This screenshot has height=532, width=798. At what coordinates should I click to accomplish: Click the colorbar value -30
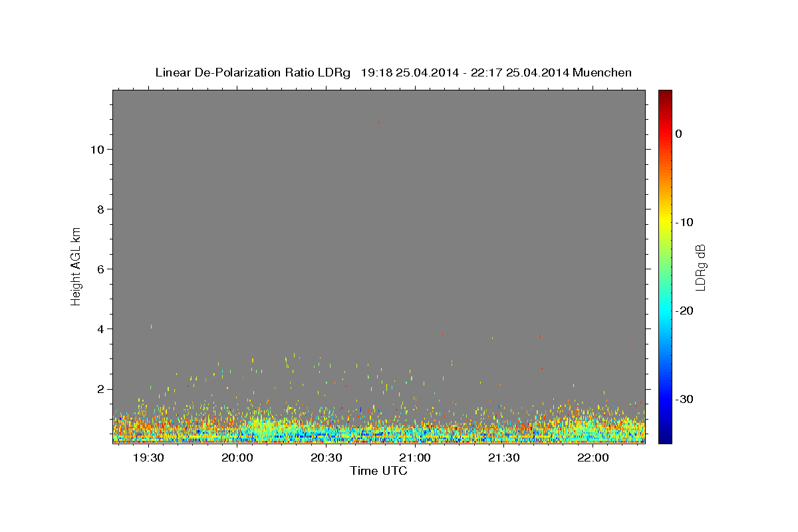coord(685,399)
